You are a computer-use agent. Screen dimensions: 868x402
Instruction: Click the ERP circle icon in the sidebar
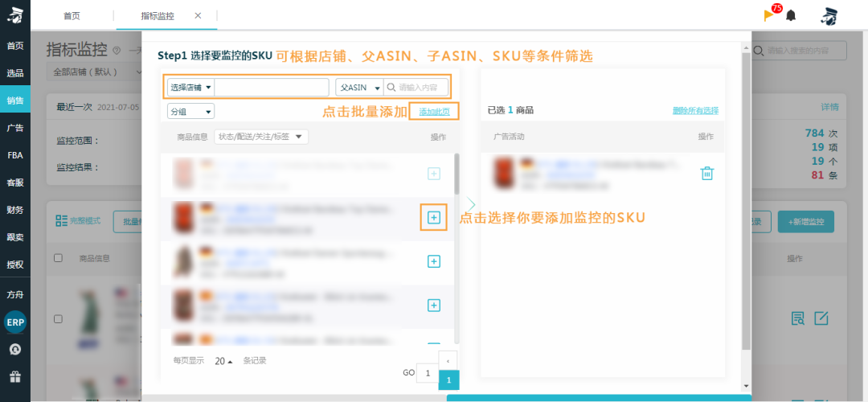(x=15, y=322)
